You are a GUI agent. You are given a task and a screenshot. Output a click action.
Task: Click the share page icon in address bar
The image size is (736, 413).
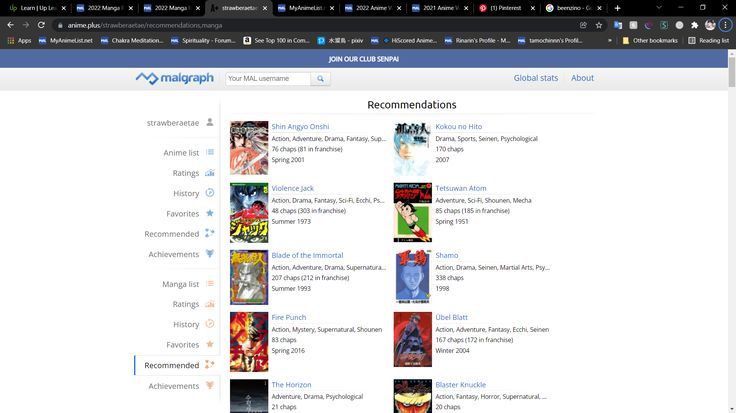[583, 25]
